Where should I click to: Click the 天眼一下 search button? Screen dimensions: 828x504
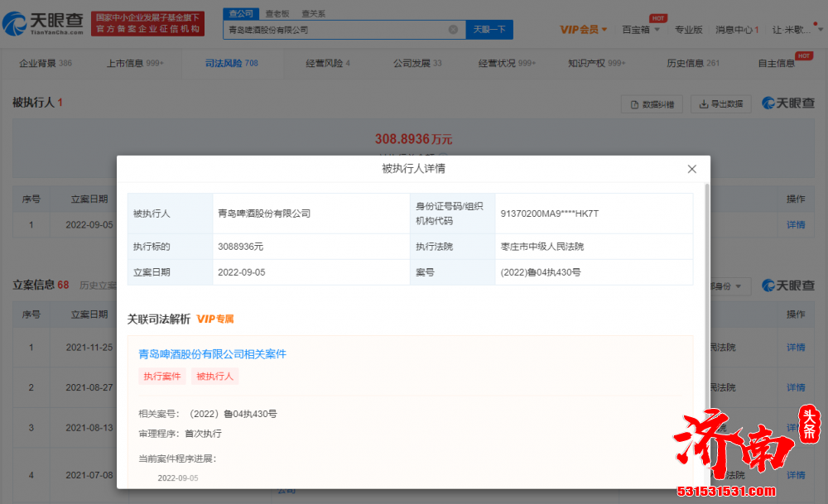489,29
